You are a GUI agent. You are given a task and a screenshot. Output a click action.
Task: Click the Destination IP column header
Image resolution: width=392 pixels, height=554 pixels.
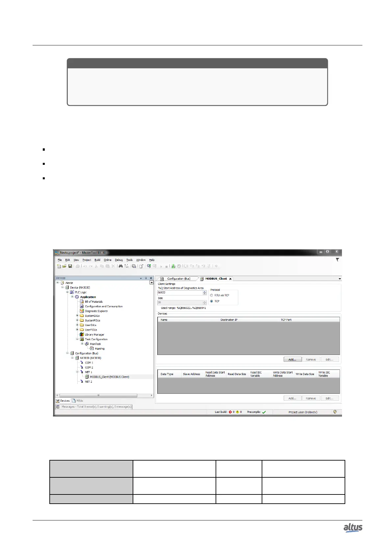point(248,320)
